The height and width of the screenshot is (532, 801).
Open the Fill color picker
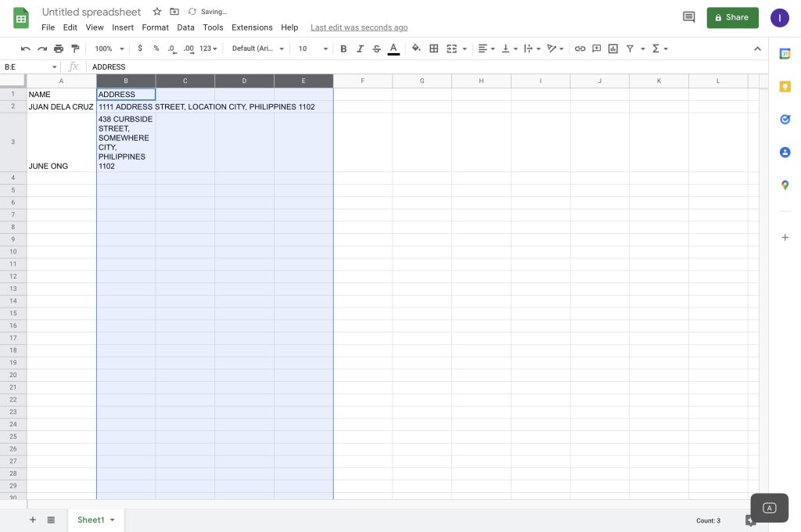click(x=416, y=48)
